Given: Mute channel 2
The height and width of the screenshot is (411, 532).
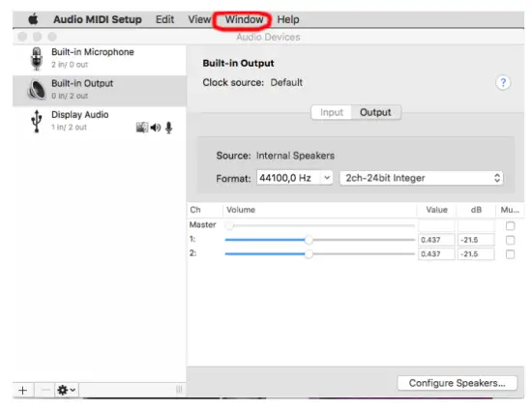Looking at the screenshot, I should (510, 254).
